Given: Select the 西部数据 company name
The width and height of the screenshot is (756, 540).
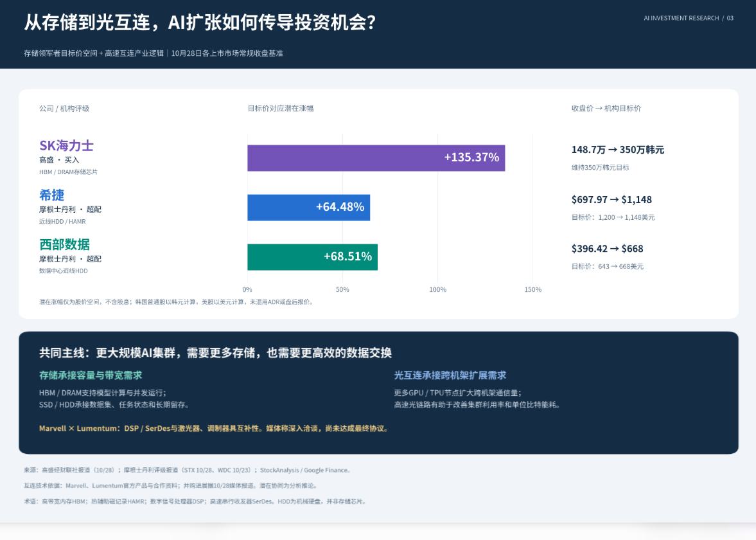Looking at the screenshot, I should 64,244.
